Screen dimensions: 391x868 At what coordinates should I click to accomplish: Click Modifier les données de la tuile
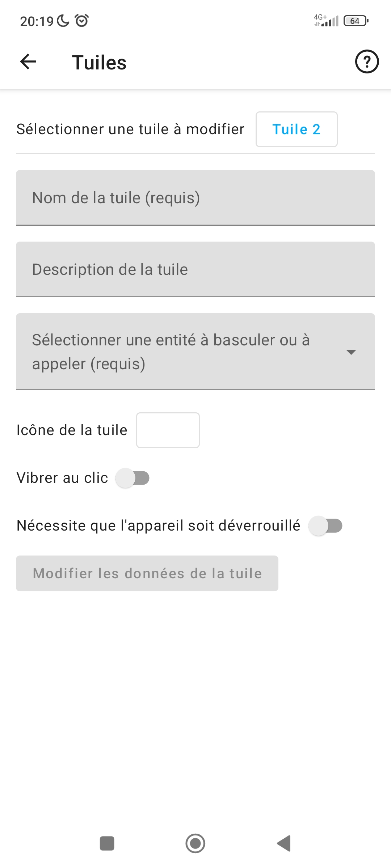[x=147, y=574]
